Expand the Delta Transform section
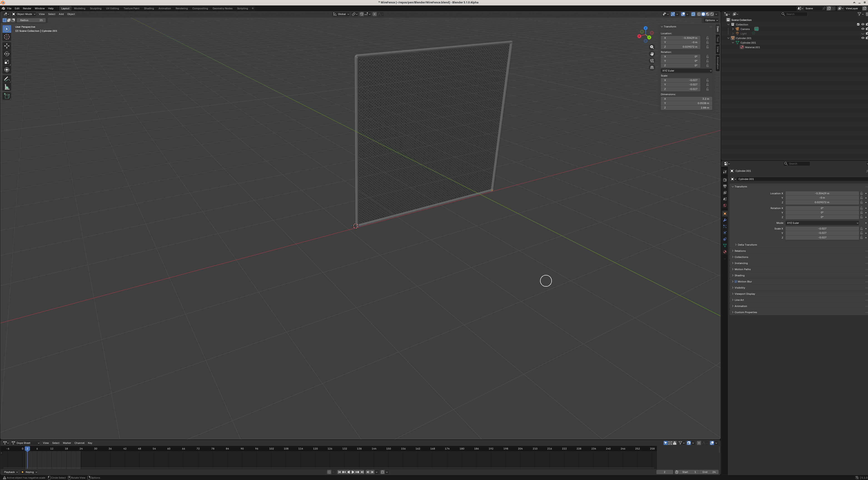The height and width of the screenshot is (480, 868). (x=747, y=245)
